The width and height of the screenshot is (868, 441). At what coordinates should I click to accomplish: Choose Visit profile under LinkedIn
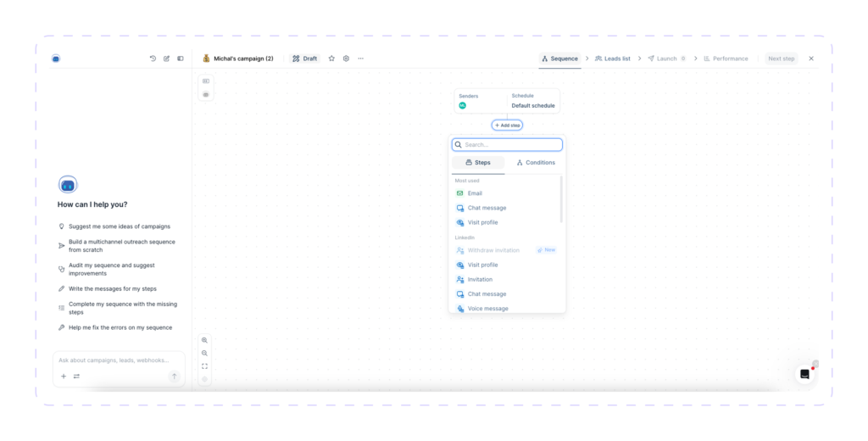(507, 265)
